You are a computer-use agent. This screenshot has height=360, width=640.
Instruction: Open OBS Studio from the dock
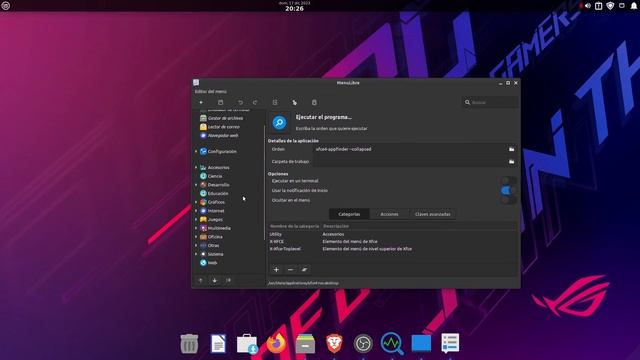click(363, 343)
